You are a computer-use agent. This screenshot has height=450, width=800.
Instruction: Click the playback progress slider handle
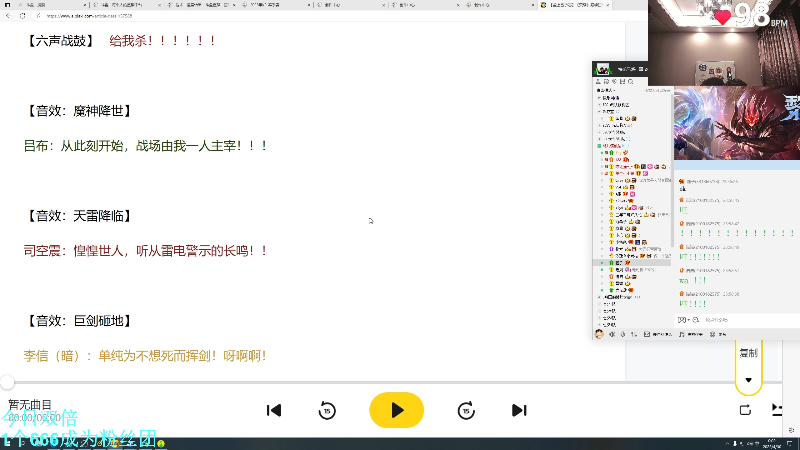point(7,382)
